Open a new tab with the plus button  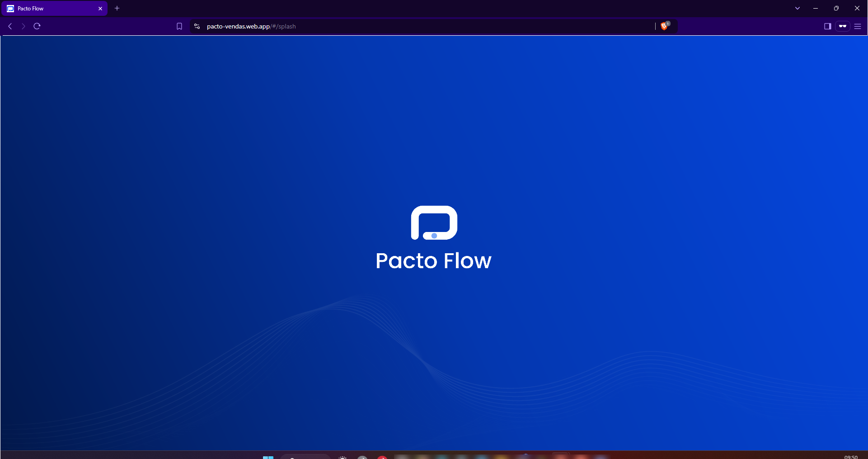point(117,8)
